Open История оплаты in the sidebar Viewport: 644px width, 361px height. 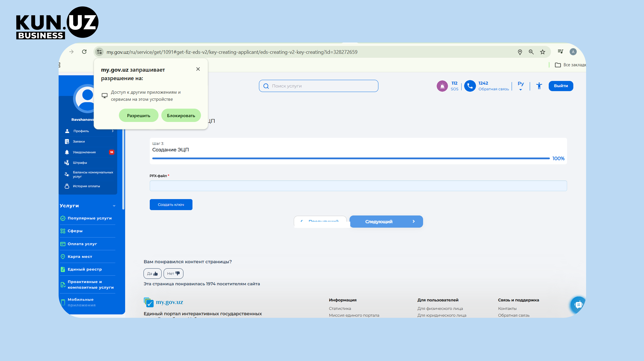86,186
